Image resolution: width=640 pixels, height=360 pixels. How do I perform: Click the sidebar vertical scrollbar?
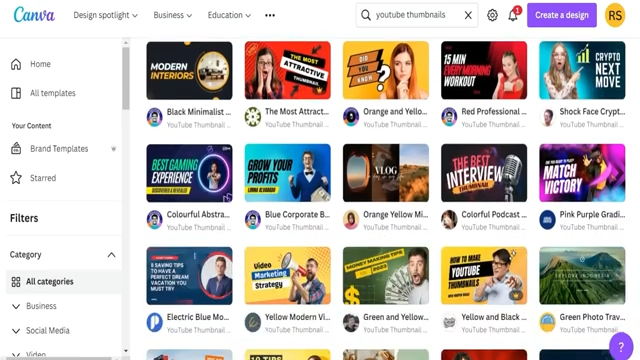coord(125,78)
